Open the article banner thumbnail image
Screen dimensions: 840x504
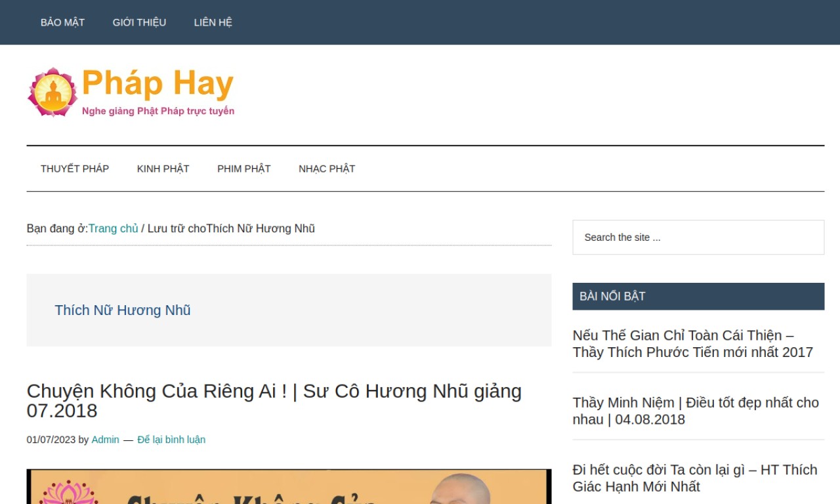[289, 486]
